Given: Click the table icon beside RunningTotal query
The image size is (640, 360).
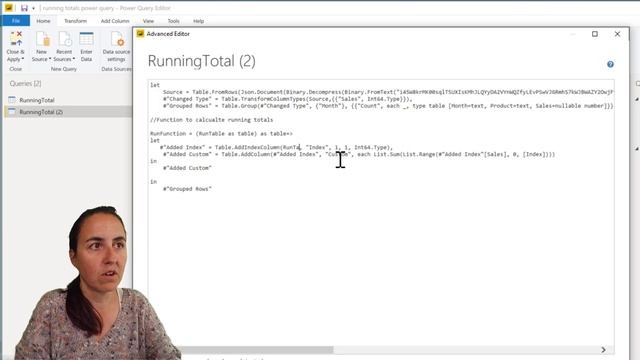Looking at the screenshot, I should tap(12, 100).
